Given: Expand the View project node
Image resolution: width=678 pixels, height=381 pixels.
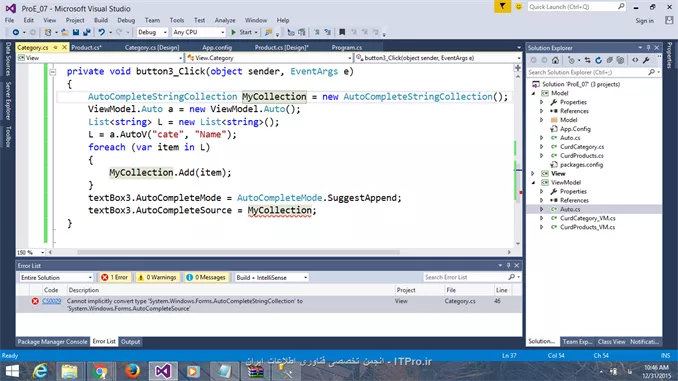Looking at the screenshot, I should pyautogui.click(x=533, y=173).
